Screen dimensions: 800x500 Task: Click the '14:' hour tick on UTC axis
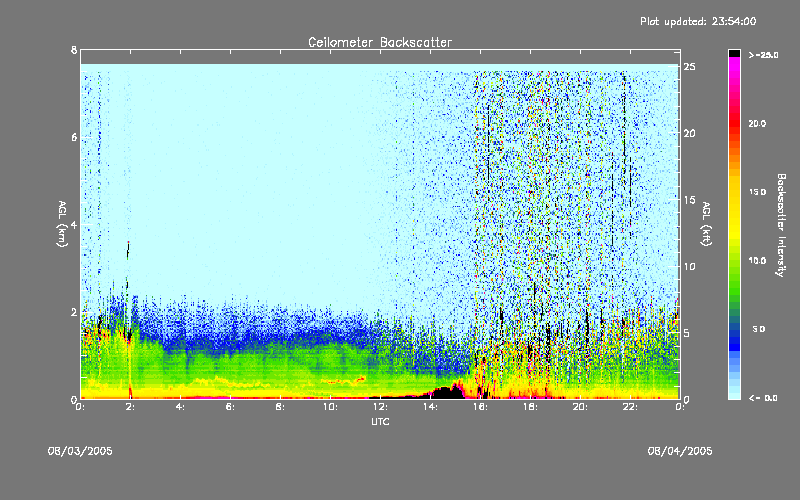430,407
